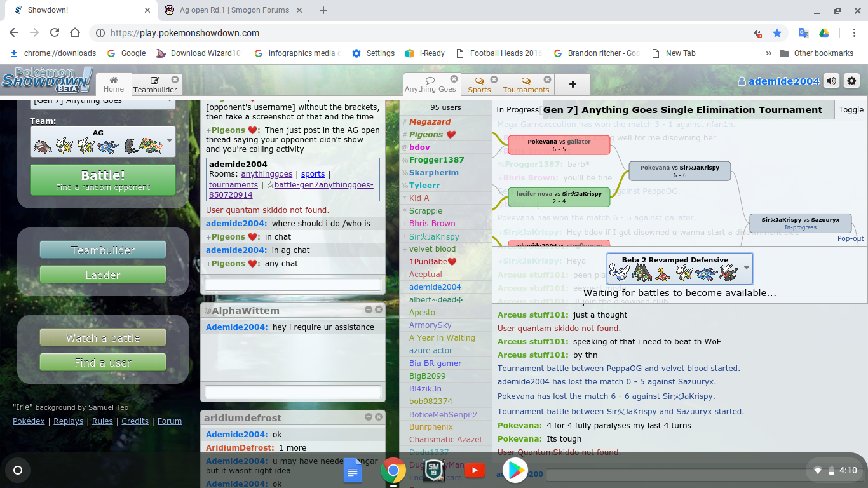Open the Replays link
Screen dimensions: 868x488
click(68, 421)
